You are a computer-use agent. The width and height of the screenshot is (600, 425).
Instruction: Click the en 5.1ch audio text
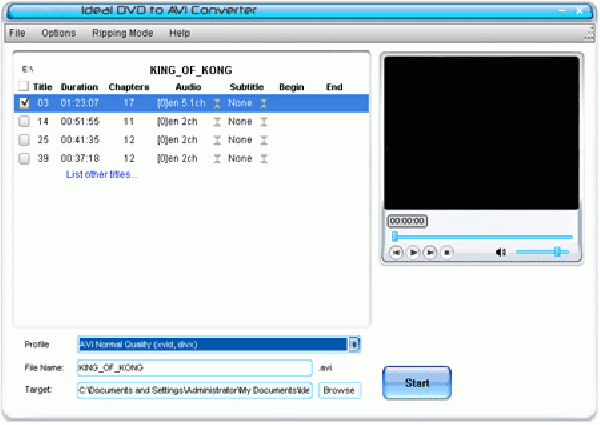coord(181,103)
